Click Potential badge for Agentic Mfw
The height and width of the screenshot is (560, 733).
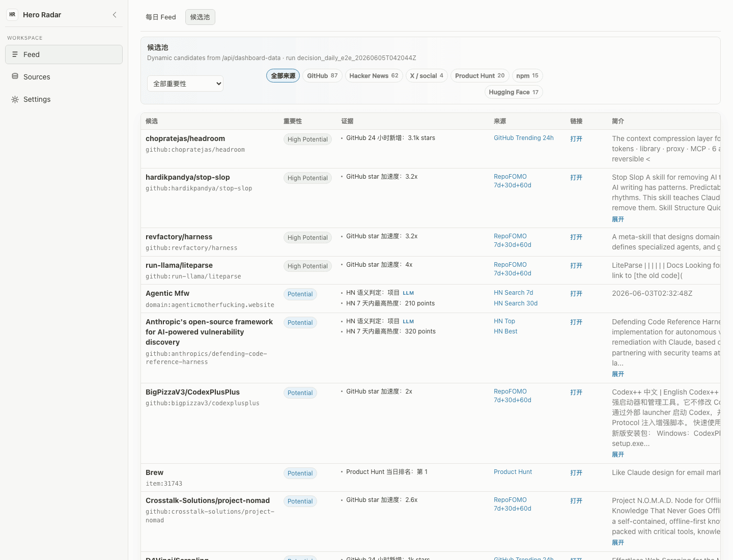point(300,294)
